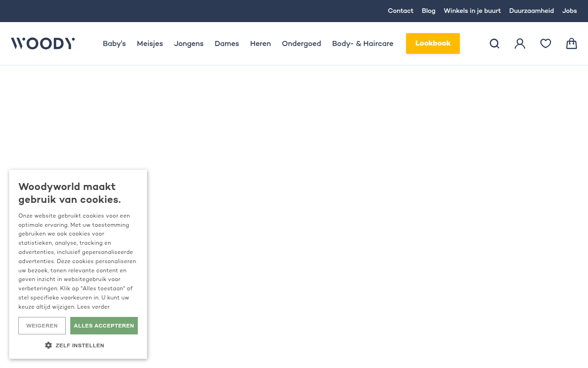
Task: Open Winkels in je buurt link
Action: [472, 11]
